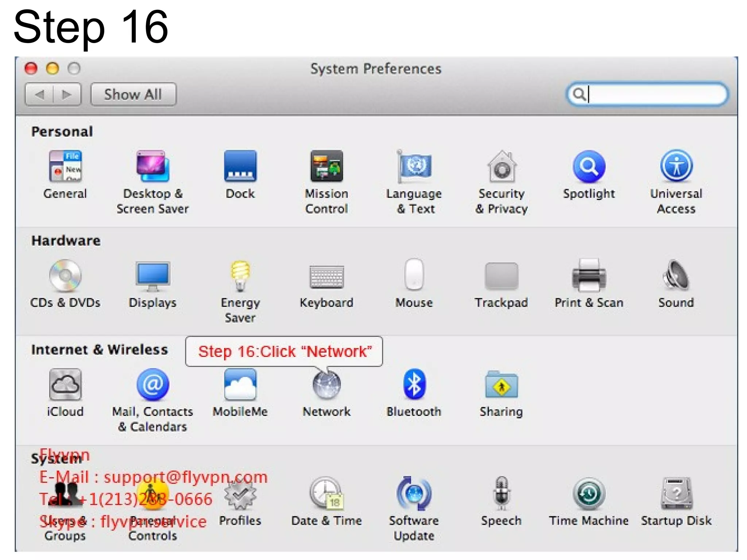Image resolution: width=747 pixels, height=560 pixels.
Task: Click the forward navigation arrow
Action: coord(67,95)
